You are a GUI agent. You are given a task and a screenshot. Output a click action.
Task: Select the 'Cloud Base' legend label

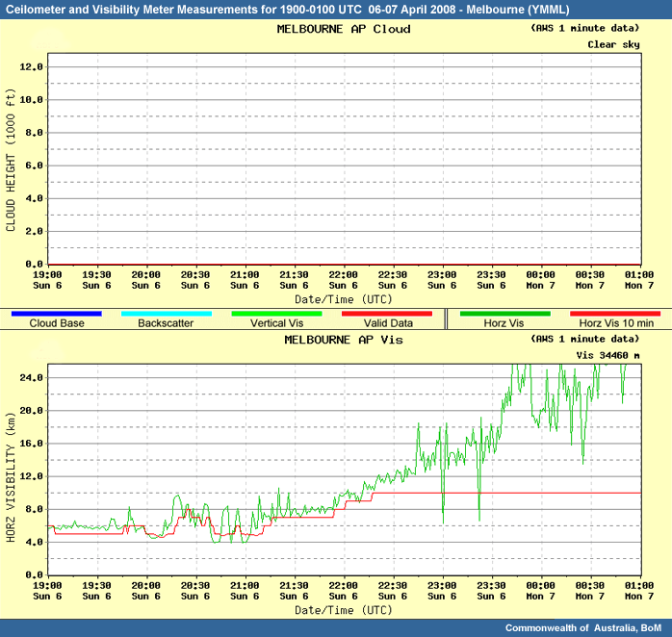point(57,323)
